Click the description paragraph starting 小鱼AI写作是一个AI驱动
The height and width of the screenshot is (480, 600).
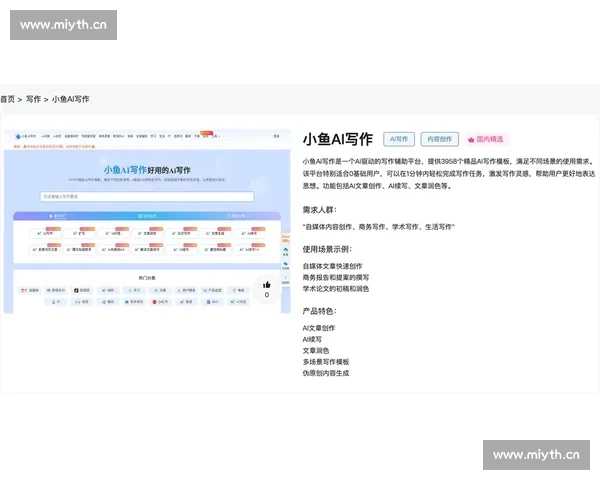(449, 174)
